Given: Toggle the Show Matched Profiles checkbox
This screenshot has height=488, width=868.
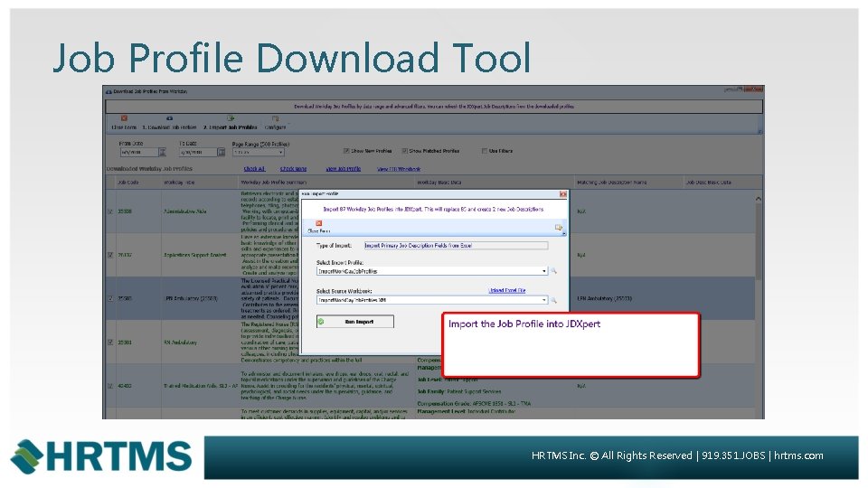Looking at the screenshot, I should tap(405, 151).
